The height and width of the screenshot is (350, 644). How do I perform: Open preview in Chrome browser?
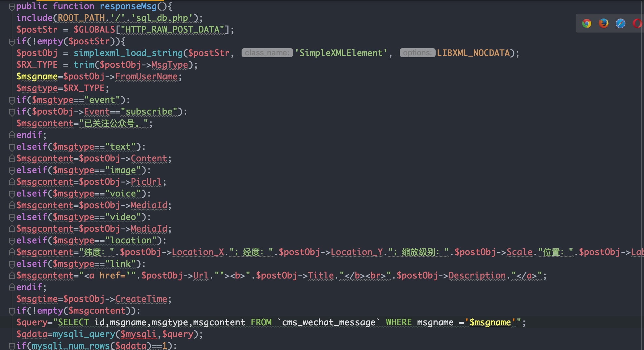587,23
